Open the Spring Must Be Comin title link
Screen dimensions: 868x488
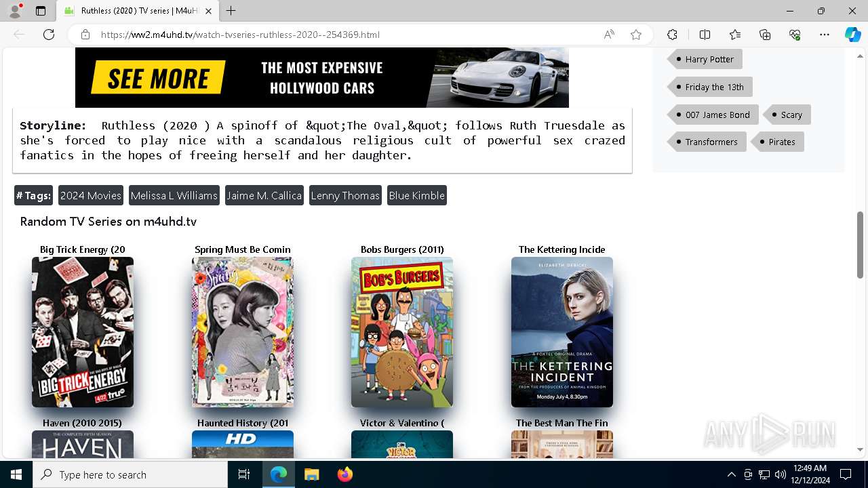pyautogui.click(x=243, y=249)
